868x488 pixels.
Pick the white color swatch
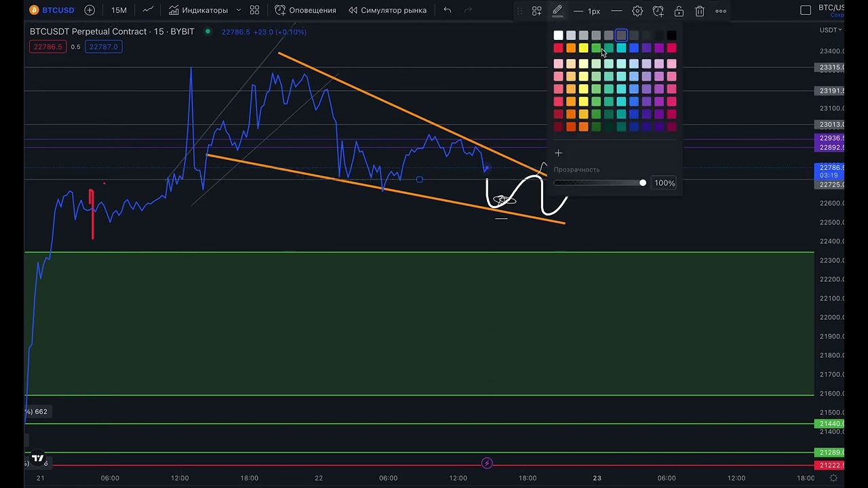558,35
